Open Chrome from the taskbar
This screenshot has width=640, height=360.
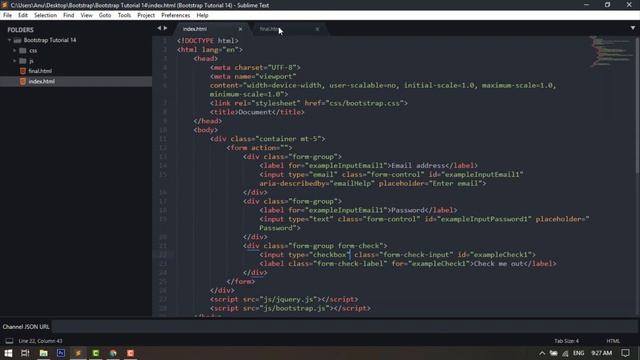pos(113,353)
